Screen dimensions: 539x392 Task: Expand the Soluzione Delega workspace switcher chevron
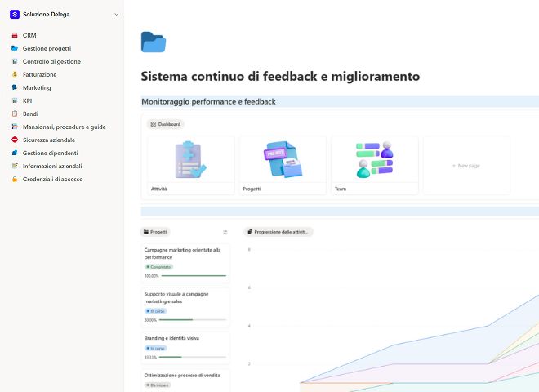tap(117, 15)
